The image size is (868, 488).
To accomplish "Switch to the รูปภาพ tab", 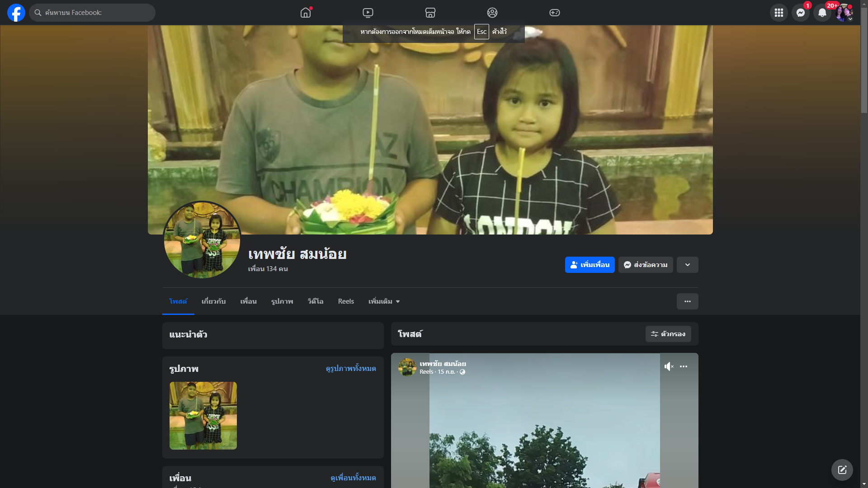I will point(282,301).
